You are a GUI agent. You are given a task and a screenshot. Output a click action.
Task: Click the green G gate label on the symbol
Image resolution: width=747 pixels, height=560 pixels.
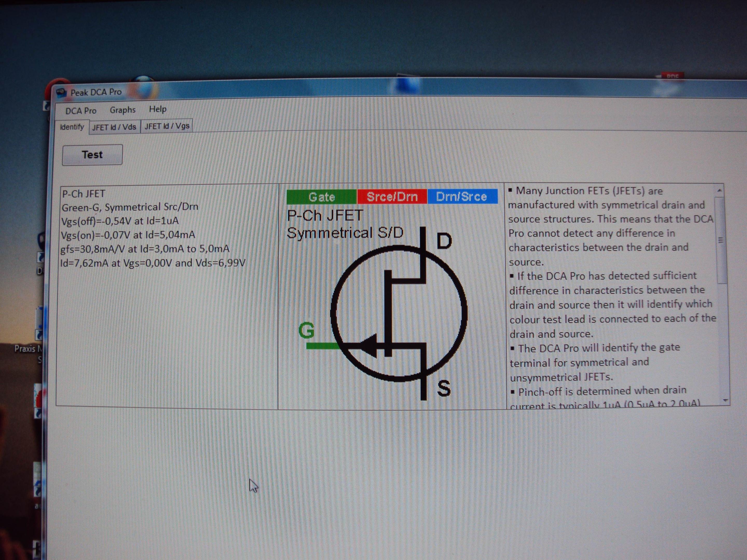(306, 330)
